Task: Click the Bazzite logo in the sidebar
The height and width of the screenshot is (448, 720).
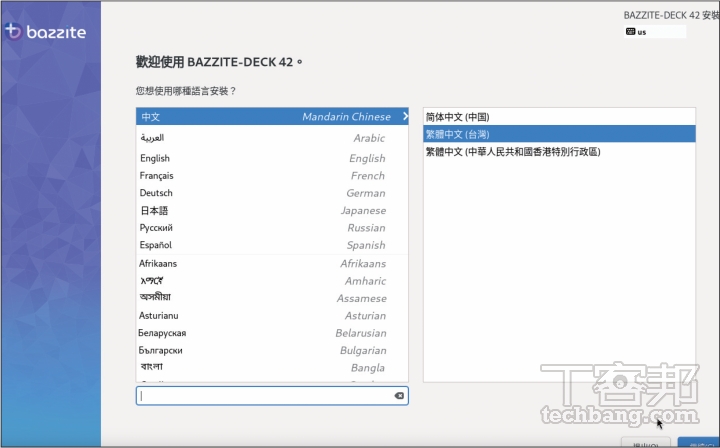Action: click(45, 32)
